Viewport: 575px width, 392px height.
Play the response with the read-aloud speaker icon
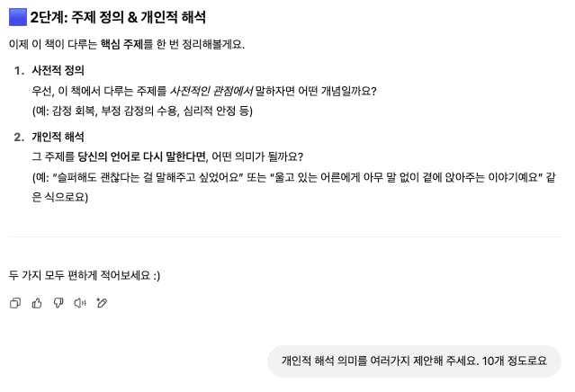(x=80, y=303)
